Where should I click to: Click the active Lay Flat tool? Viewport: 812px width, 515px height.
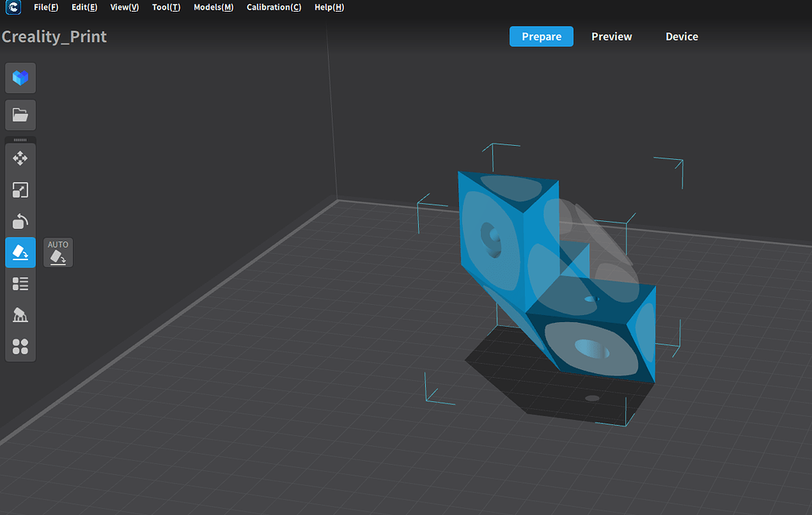20,252
